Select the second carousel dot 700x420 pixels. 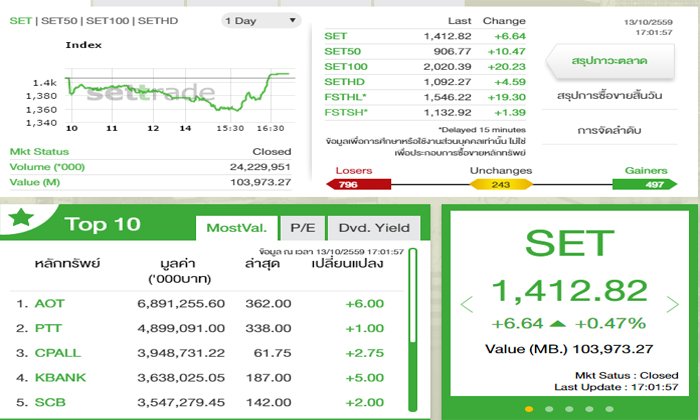coord(549,409)
